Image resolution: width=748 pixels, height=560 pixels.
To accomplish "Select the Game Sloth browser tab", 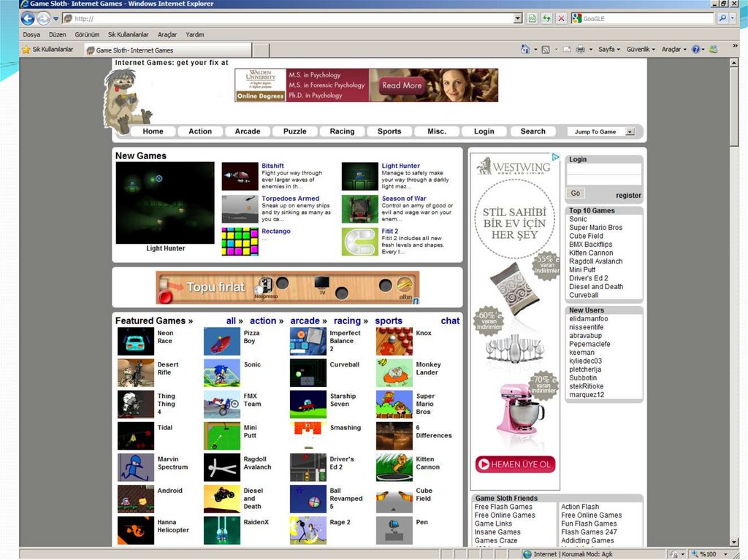I will pos(168,50).
